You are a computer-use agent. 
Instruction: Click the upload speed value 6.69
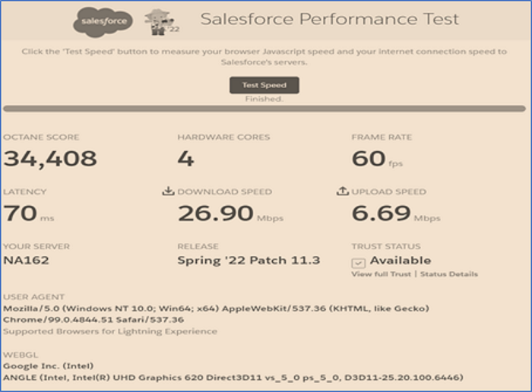coord(381,213)
